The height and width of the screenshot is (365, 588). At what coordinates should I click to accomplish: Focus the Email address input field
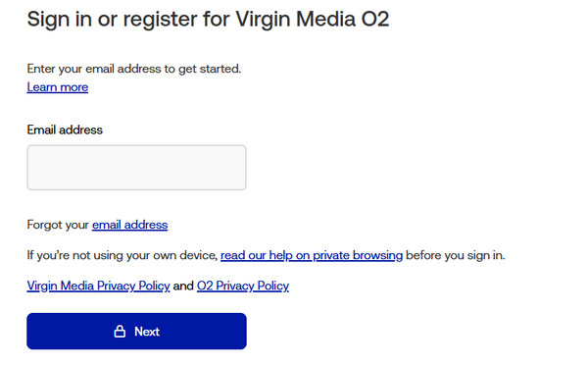click(136, 168)
